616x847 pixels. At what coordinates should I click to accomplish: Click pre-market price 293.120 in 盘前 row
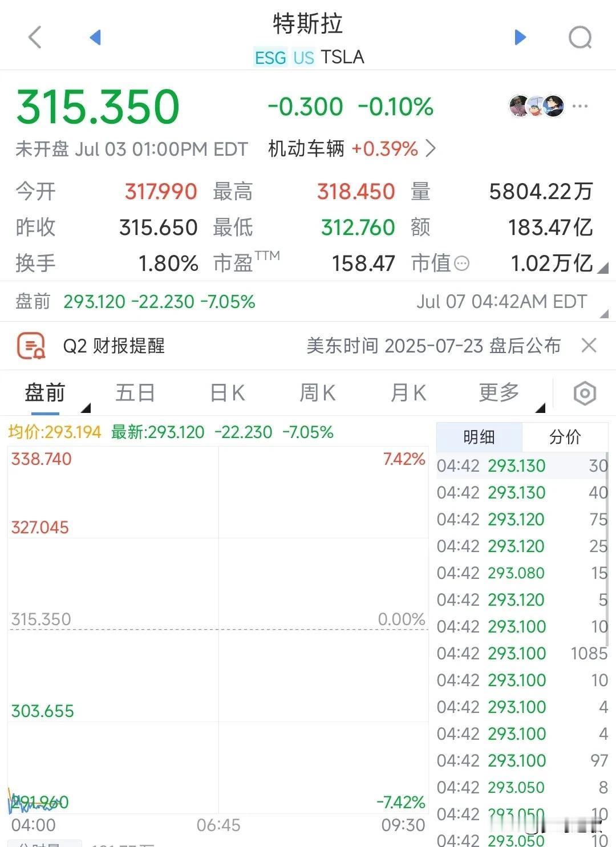pyautogui.click(x=94, y=301)
